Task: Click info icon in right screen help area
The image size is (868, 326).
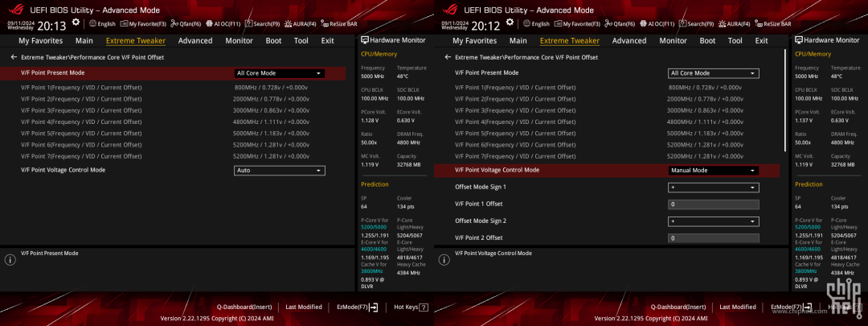Action: [x=444, y=259]
